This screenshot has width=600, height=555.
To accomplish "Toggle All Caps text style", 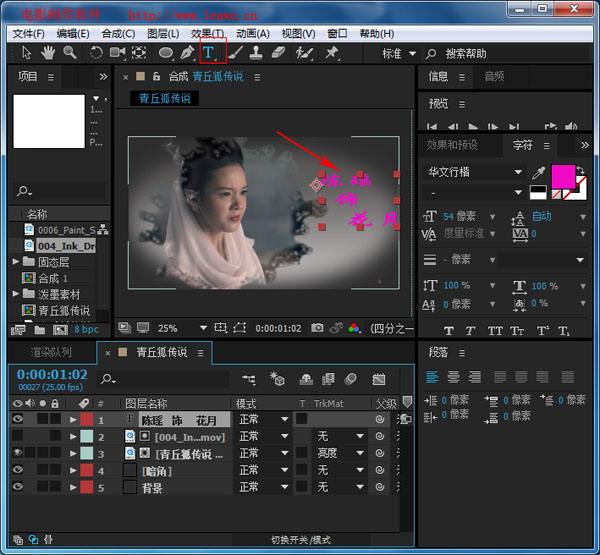I will 495,331.
